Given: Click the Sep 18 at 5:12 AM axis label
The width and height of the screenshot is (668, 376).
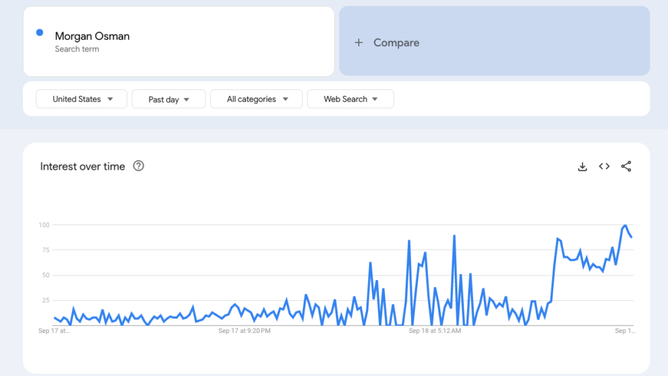Looking at the screenshot, I should 435,331.
